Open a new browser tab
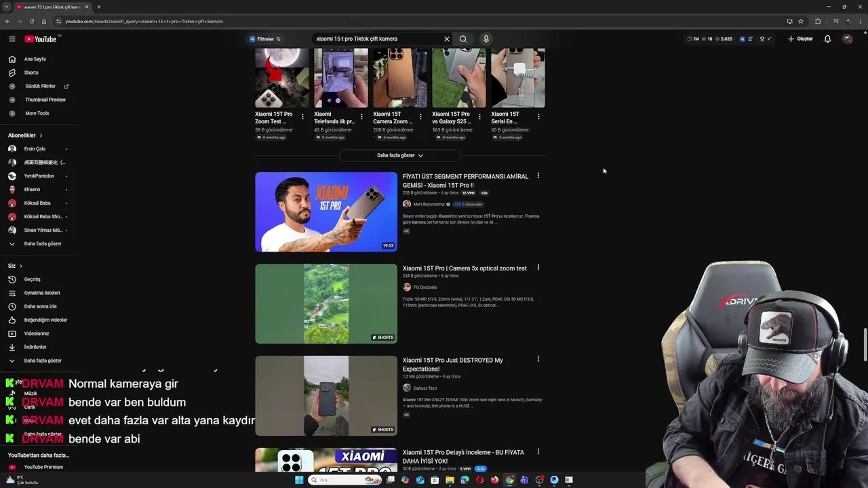The image size is (868, 488). 98,7
